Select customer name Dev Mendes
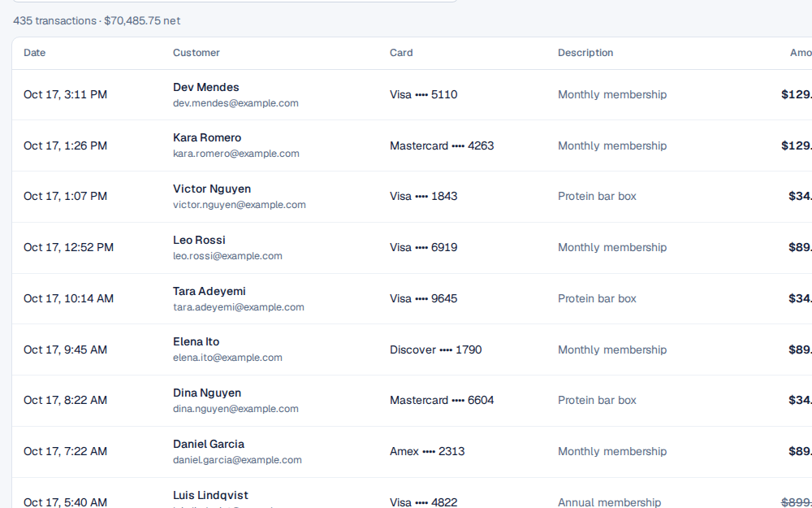 206,87
